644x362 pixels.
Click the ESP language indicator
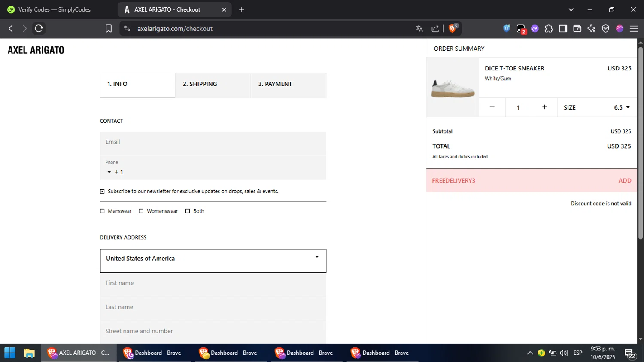(x=578, y=353)
